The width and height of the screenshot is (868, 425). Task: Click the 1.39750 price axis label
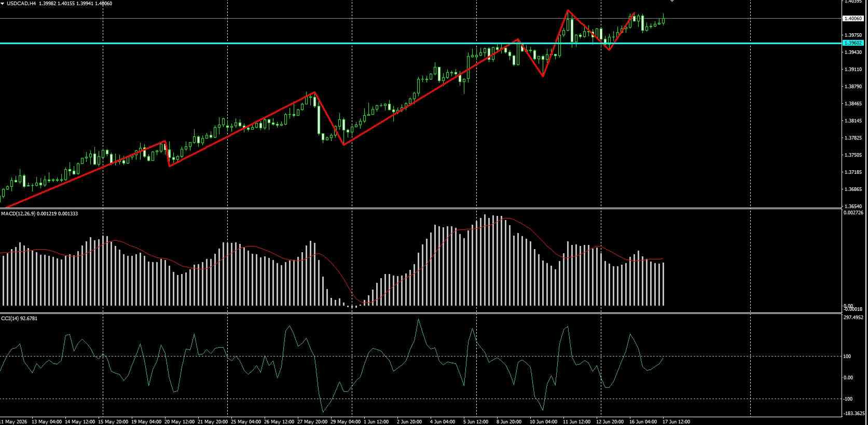(853, 35)
